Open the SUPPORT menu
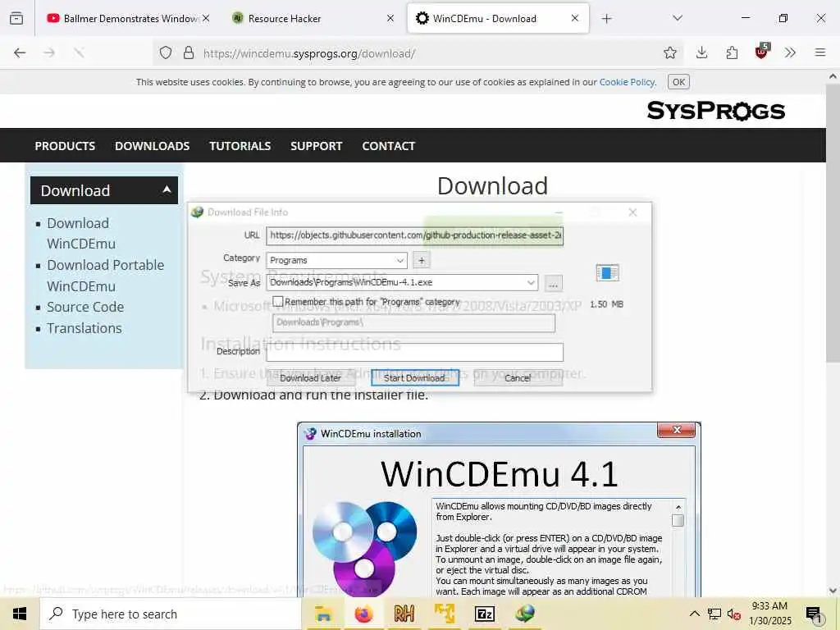 316,146
